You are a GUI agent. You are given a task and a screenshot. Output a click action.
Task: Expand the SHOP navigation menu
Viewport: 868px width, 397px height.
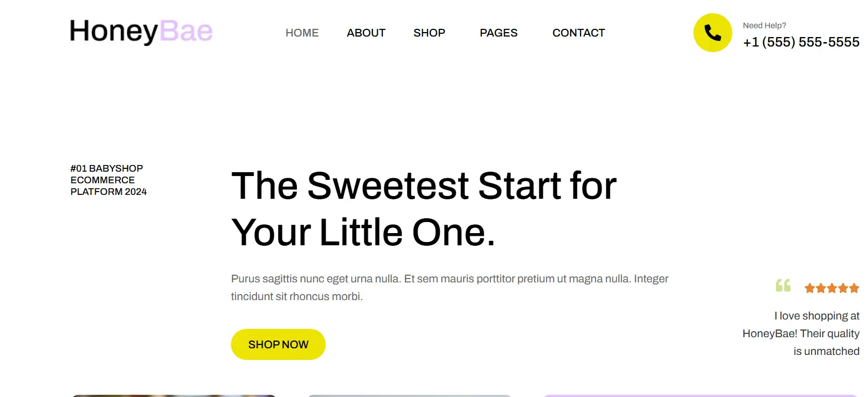[429, 33]
